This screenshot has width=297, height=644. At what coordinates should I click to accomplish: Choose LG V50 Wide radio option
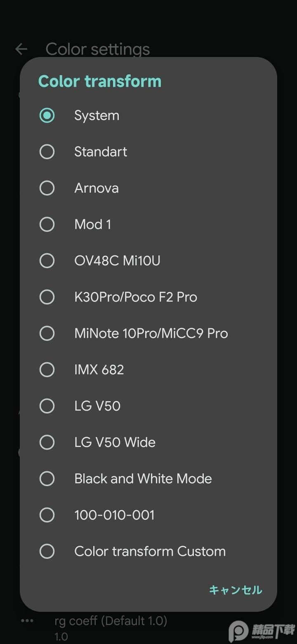click(x=47, y=443)
